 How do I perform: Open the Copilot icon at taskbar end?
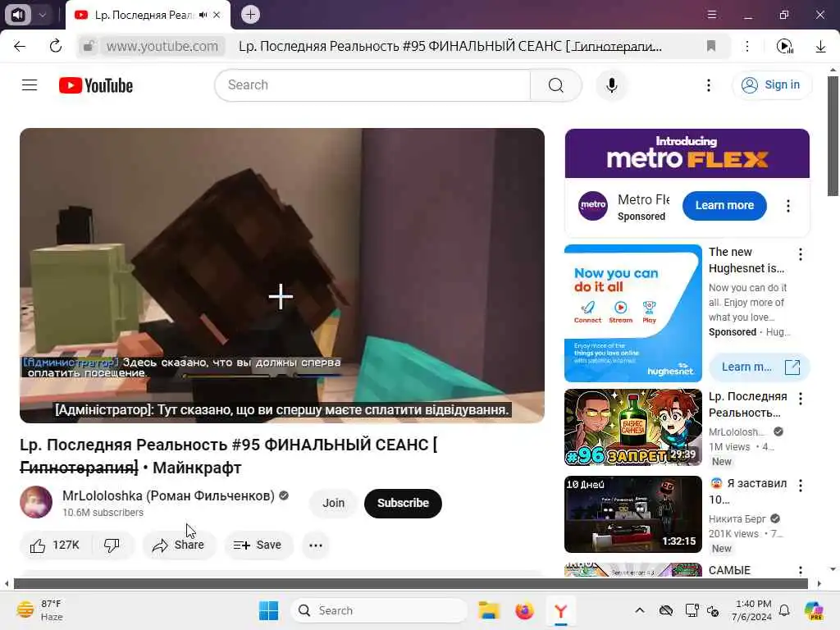814,610
